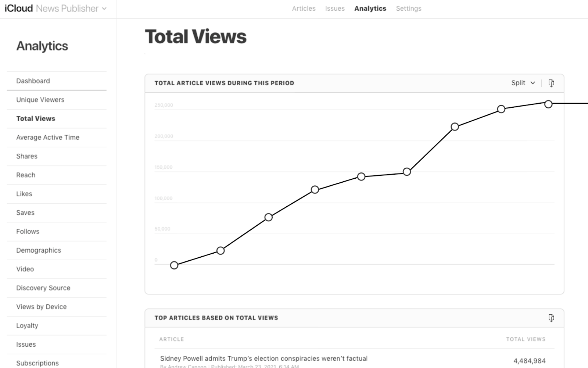Sort by the Total Views column header
Viewport: 588px width, 368px height.
pyautogui.click(x=526, y=339)
